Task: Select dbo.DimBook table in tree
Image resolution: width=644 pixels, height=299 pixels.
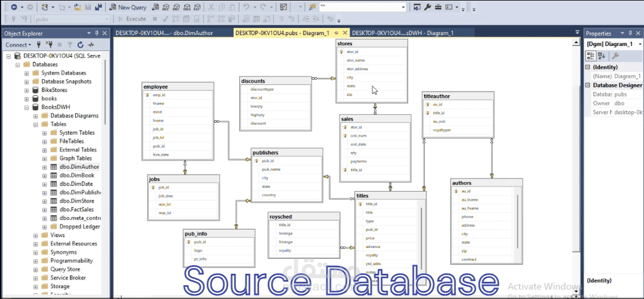Action: pos(77,176)
